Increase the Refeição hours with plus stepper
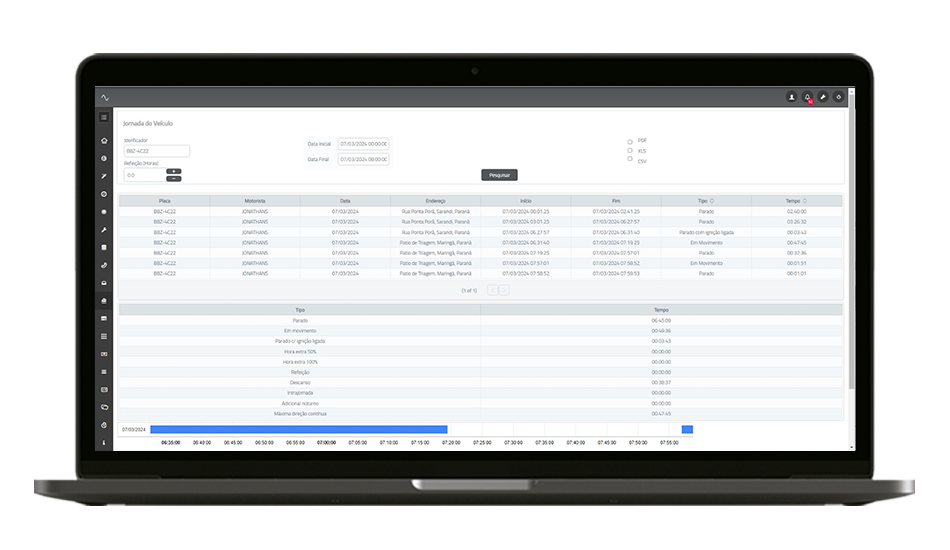950x550 pixels. coord(174,171)
